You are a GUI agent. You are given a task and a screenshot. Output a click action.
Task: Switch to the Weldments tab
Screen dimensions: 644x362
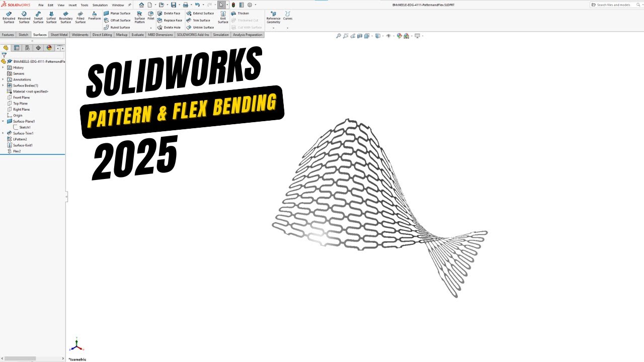80,35
